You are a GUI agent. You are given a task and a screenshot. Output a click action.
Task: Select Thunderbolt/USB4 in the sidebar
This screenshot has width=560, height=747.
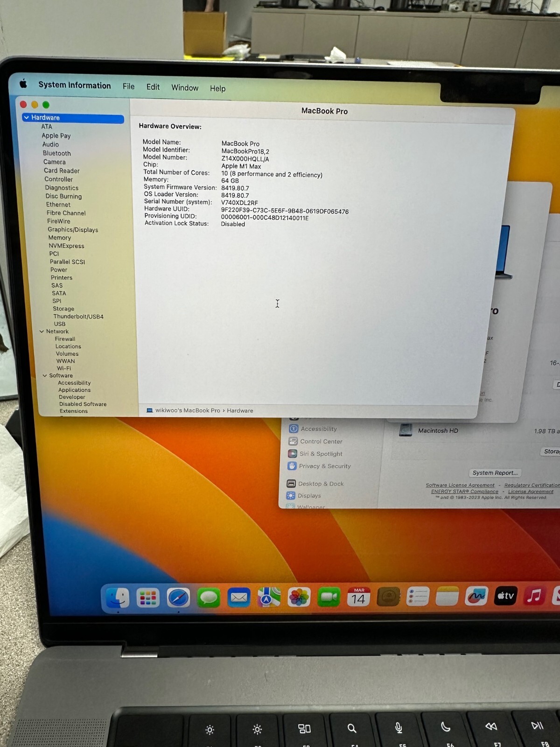[78, 316]
